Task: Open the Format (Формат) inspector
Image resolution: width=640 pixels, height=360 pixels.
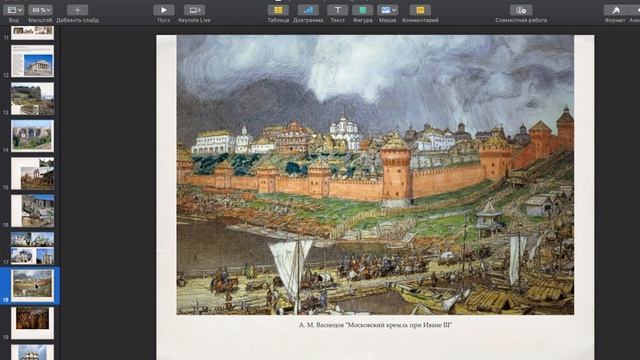Action: 615,10
